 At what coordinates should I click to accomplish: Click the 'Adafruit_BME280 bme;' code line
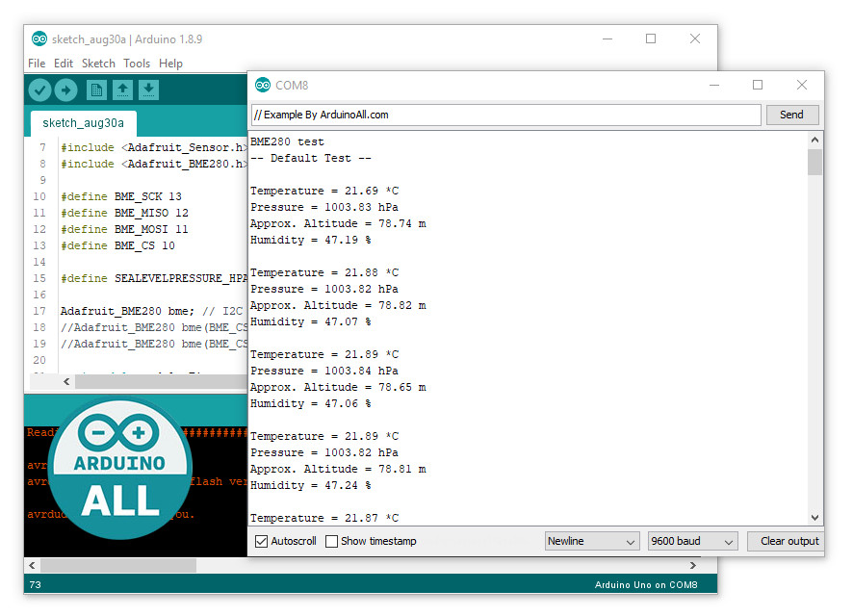pos(127,311)
